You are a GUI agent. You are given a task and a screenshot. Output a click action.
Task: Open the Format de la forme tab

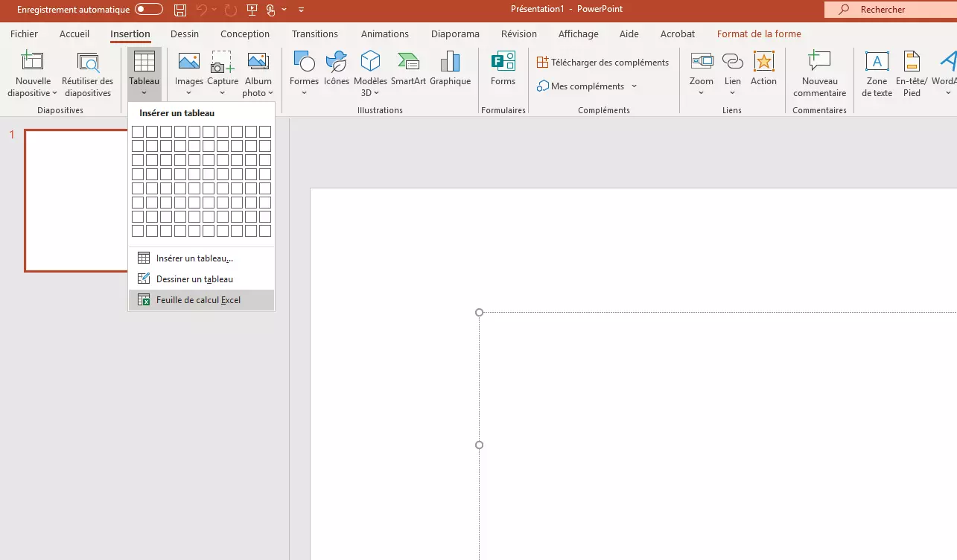click(x=759, y=34)
